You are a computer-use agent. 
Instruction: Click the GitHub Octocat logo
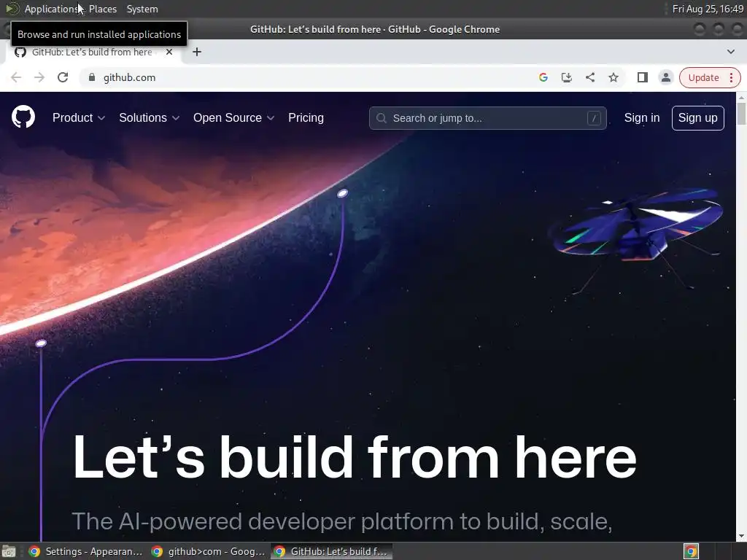pos(23,117)
